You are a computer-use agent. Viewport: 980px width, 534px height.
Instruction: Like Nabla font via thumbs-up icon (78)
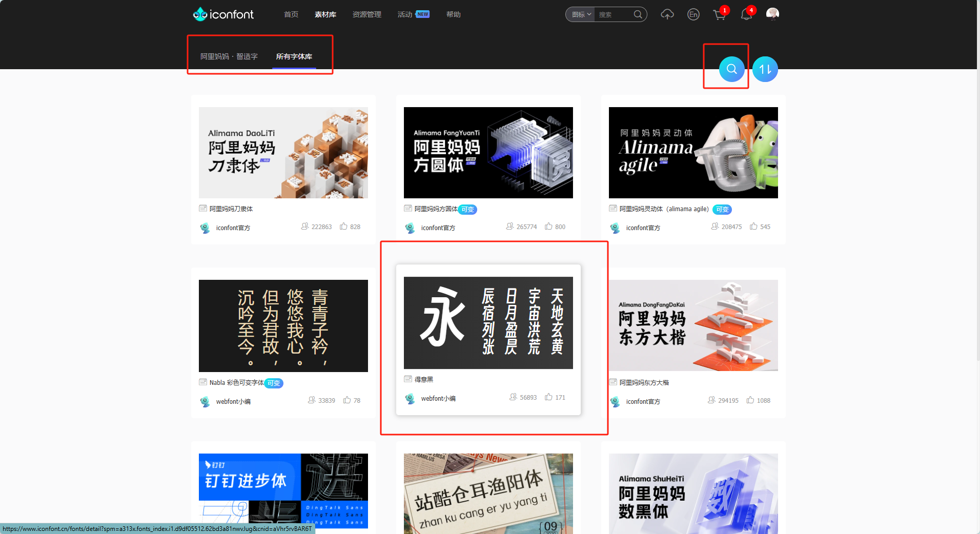347,400
